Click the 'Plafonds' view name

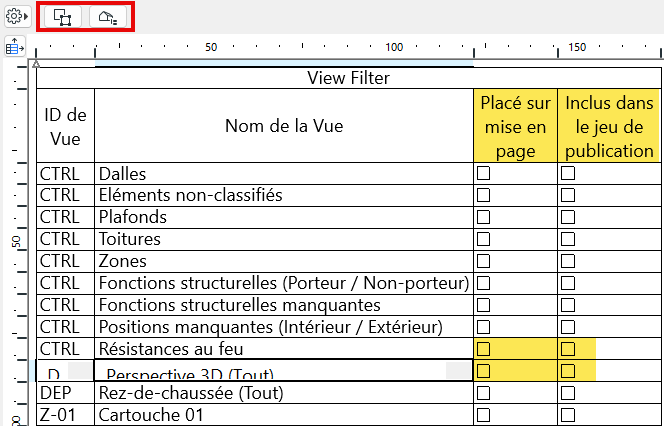284,217
